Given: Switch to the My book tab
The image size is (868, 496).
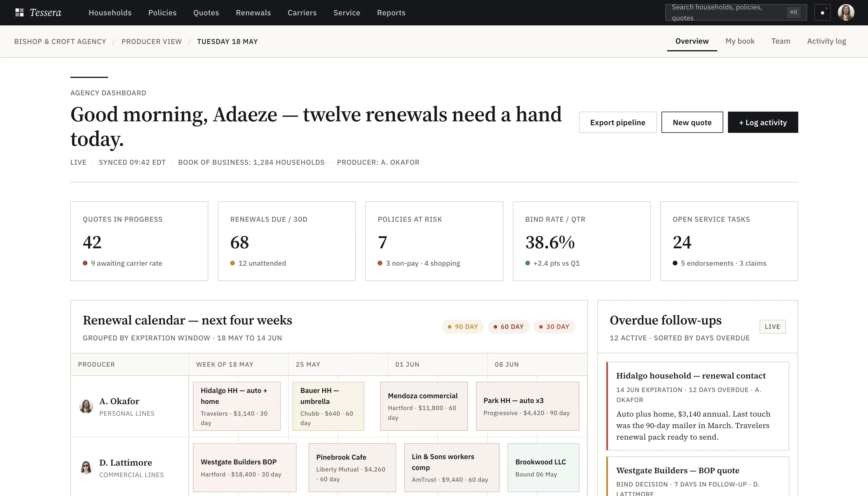Looking at the screenshot, I should [x=740, y=41].
